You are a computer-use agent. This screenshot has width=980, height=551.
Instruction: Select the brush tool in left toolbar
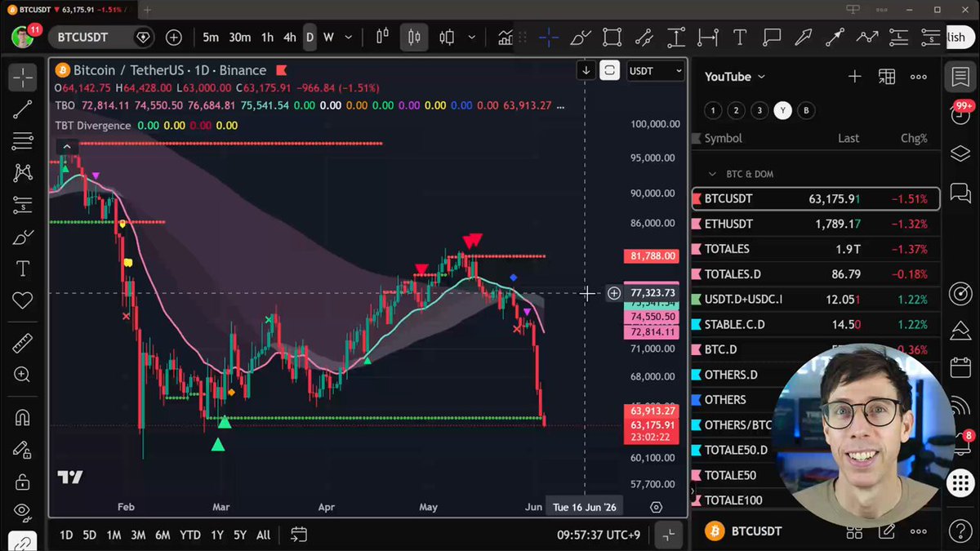click(23, 237)
